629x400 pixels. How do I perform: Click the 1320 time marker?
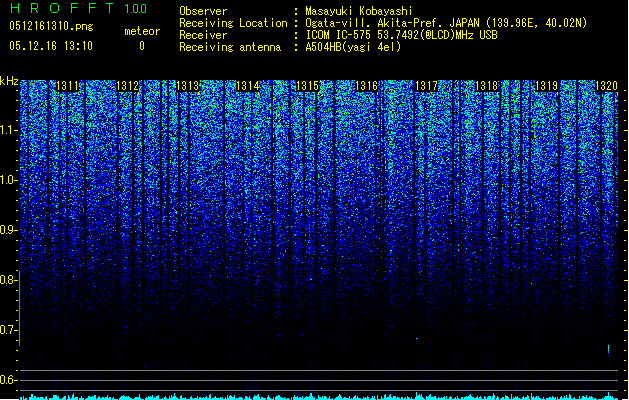[x=607, y=86]
